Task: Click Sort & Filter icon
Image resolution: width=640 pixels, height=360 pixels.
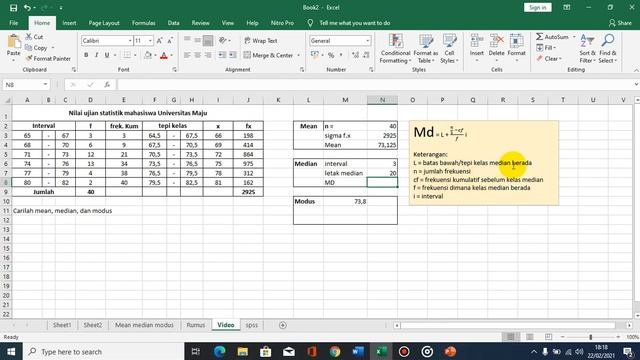Action: (x=587, y=41)
